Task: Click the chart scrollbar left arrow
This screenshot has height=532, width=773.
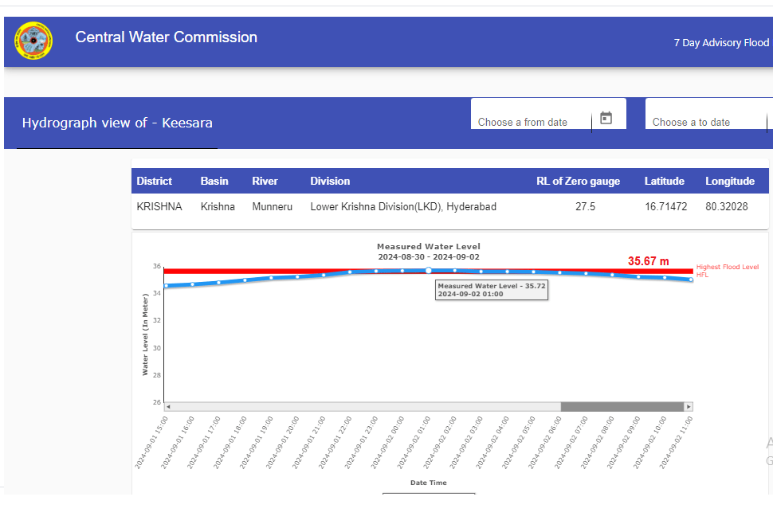Action: click(x=167, y=406)
